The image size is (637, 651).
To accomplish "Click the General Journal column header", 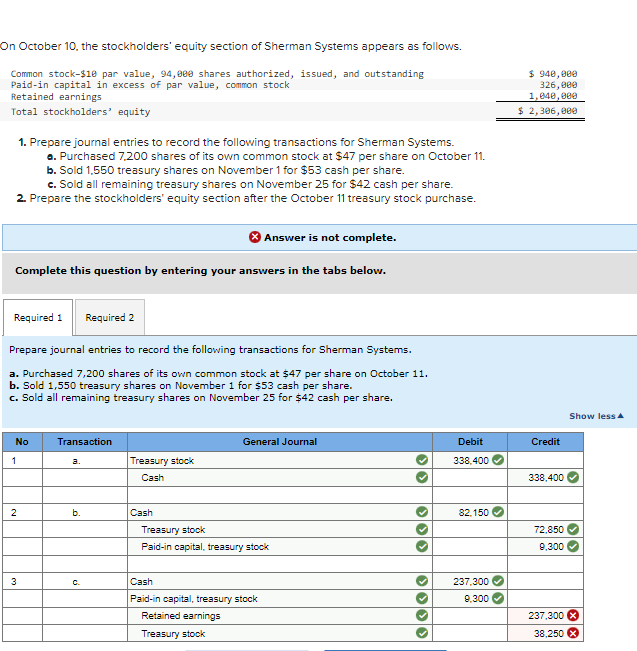I will pyautogui.click(x=279, y=442).
